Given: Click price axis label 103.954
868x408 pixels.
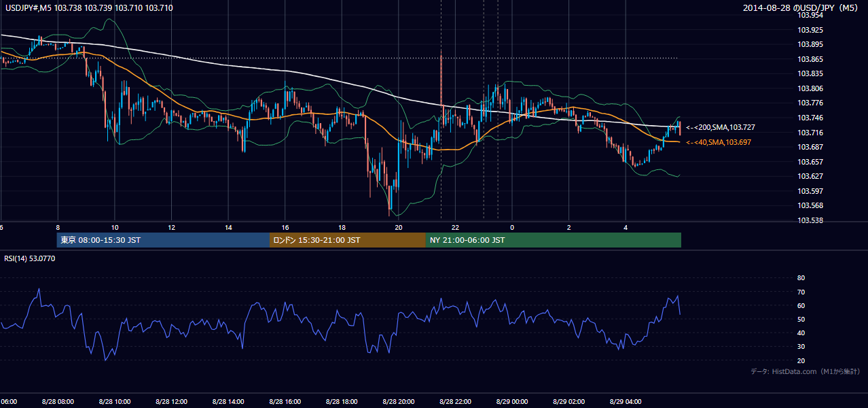Looking at the screenshot, I should 810,15.
